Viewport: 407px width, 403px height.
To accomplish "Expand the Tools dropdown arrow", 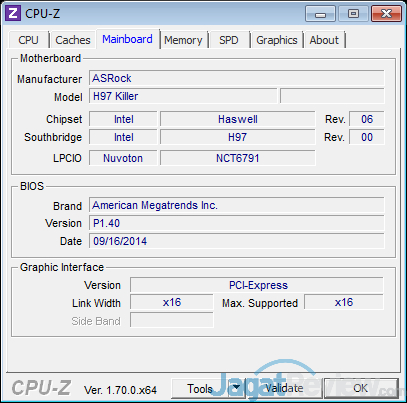I will pyautogui.click(x=236, y=388).
